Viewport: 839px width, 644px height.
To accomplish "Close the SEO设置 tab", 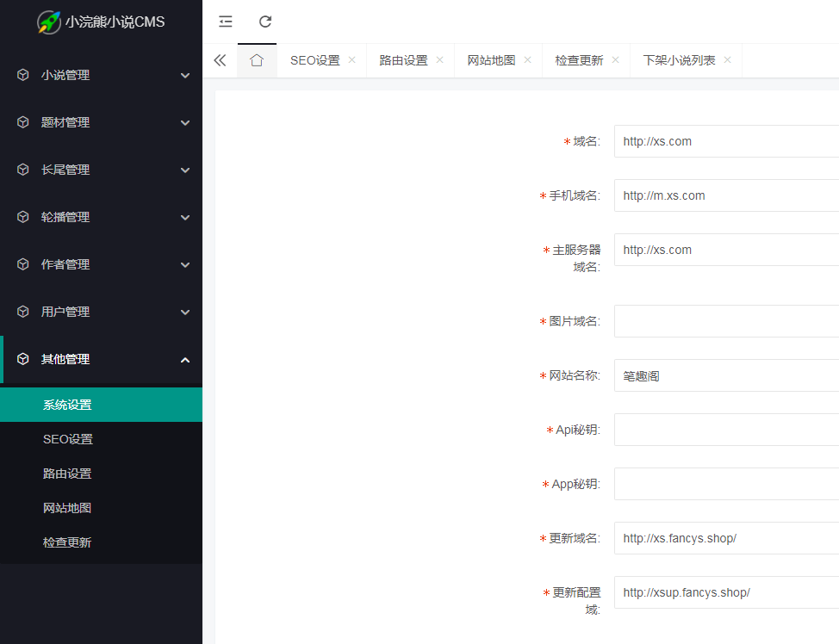I will pyautogui.click(x=351, y=60).
